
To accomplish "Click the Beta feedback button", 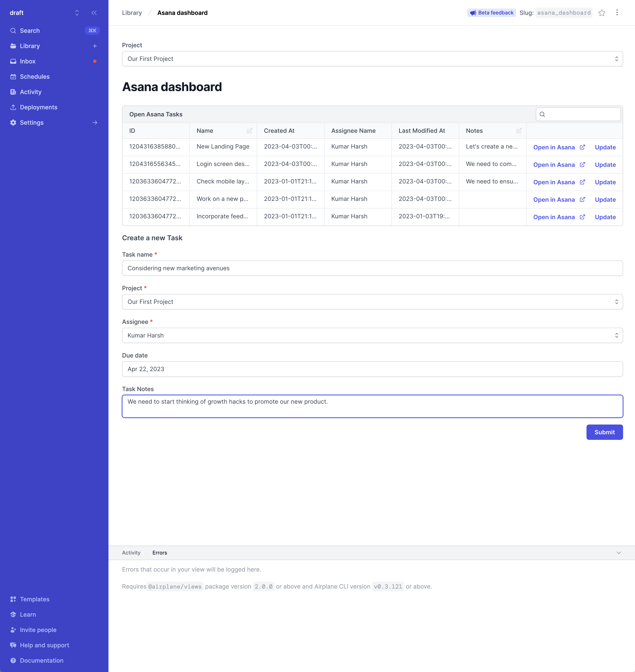I will click(x=491, y=13).
